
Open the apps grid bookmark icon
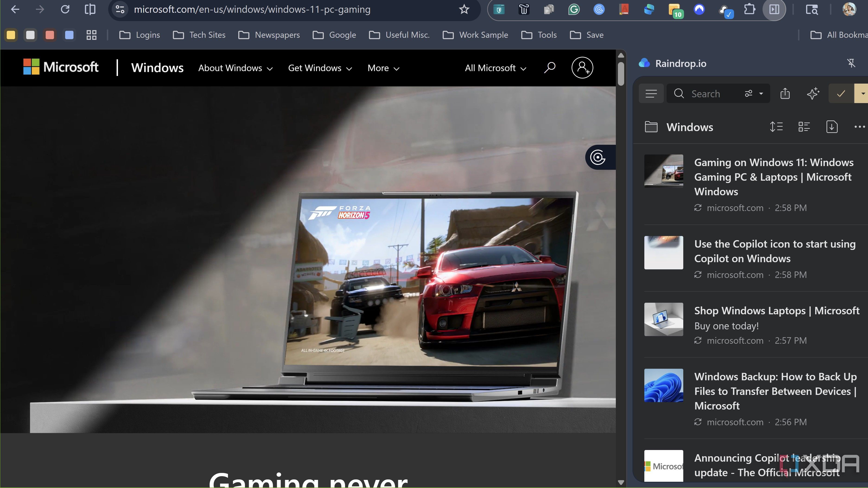click(x=91, y=35)
